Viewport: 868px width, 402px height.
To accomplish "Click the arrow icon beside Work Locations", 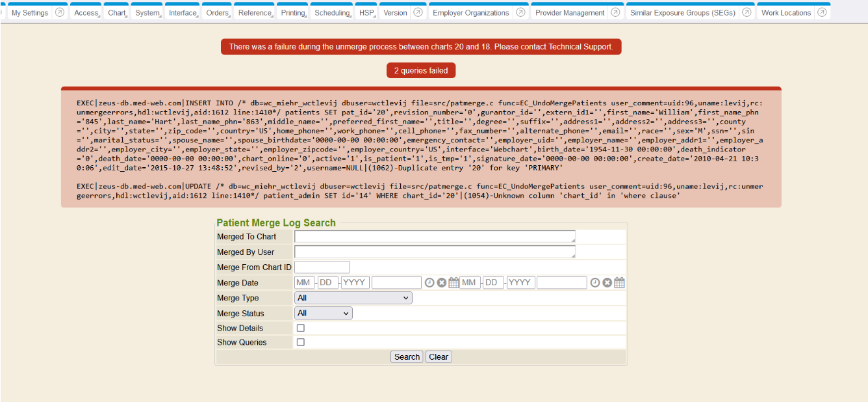I will [823, 12].
